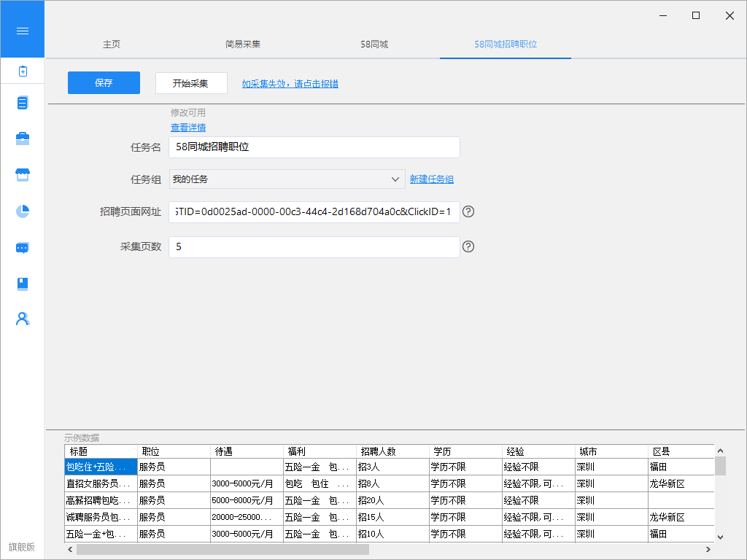Image resolution: width=747 pixels, height=560 pixels.
Task: Switch to the 简易采集 tab
Action: coord(243,44)
